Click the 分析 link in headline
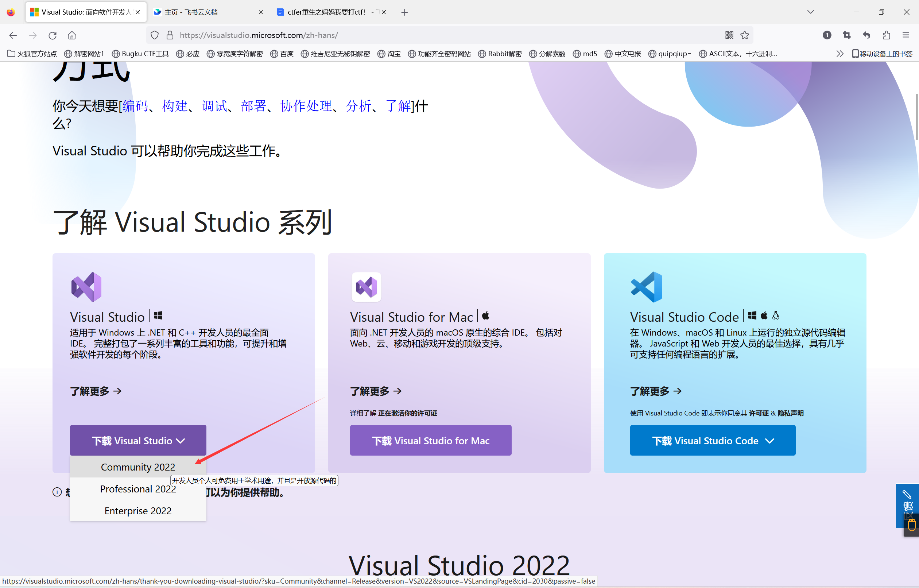The width and height of the screenshot is (919, 588). pos(359,106)
